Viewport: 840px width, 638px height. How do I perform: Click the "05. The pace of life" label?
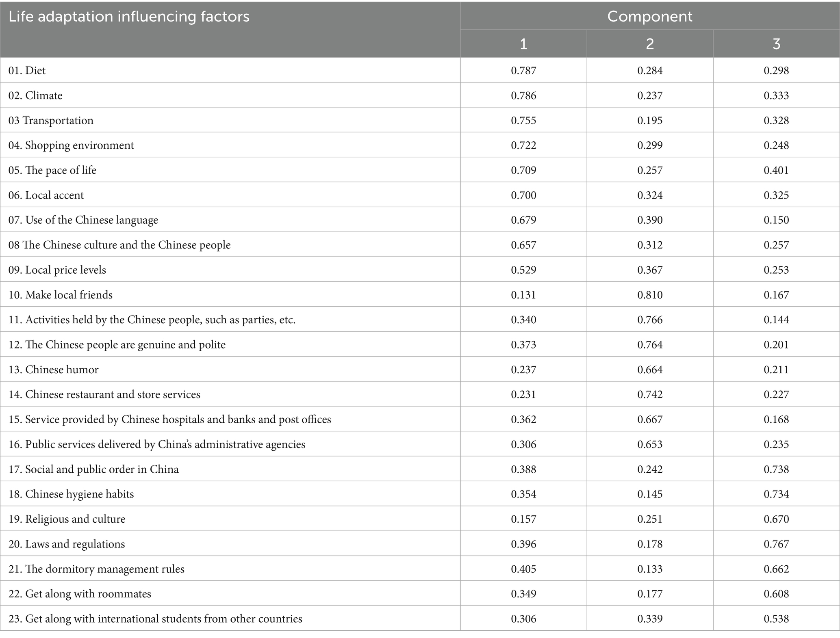click(x=52, y=170)
